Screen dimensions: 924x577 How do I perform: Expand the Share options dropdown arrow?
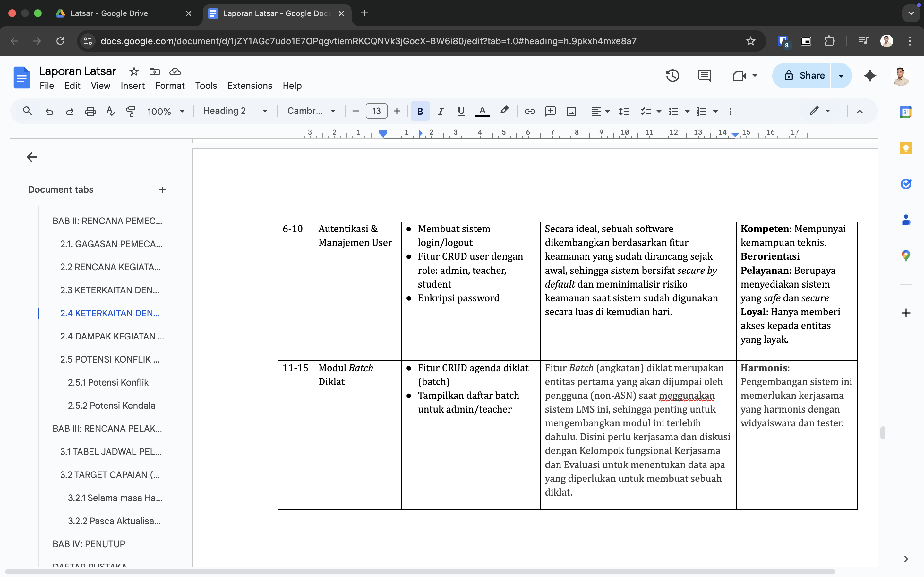coord(841,76)
